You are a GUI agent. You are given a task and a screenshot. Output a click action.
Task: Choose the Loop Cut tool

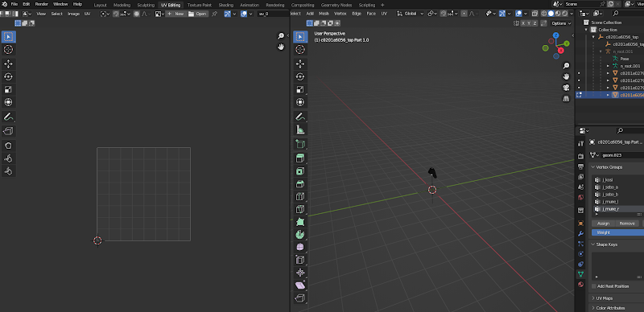click(x=300, y=196)
